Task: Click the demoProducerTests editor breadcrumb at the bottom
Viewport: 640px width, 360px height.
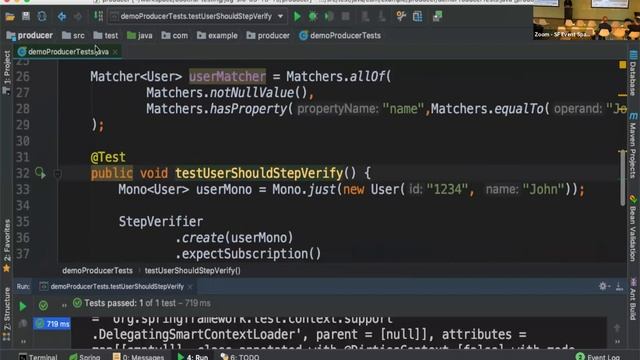Action: pyautogui.click(x=97, y=271)
